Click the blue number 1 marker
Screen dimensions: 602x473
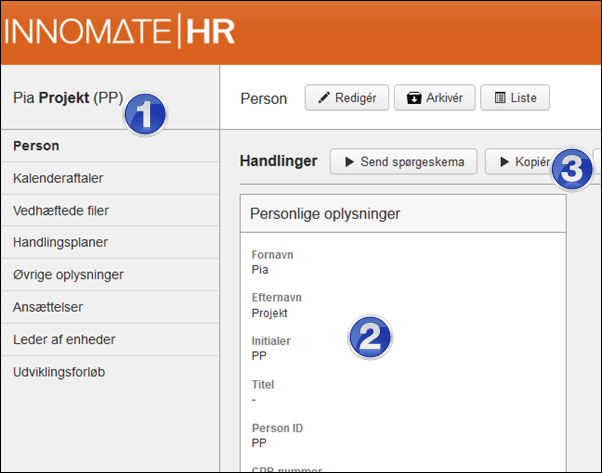(x=146, y=115)
